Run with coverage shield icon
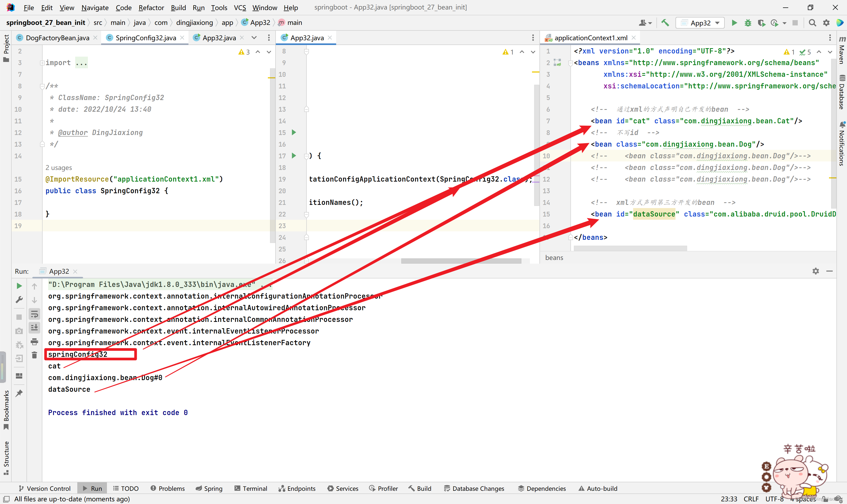The width and height of the screenshot is (847, 504). click(761, 23)
